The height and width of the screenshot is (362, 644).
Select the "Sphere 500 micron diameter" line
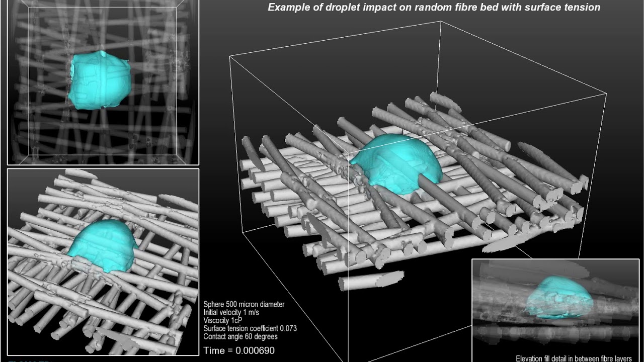click(x=244, y=304)
